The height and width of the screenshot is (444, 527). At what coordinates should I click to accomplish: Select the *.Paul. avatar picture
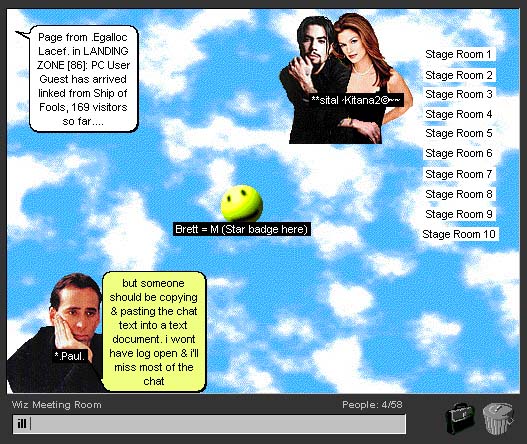tap(54, 333)
